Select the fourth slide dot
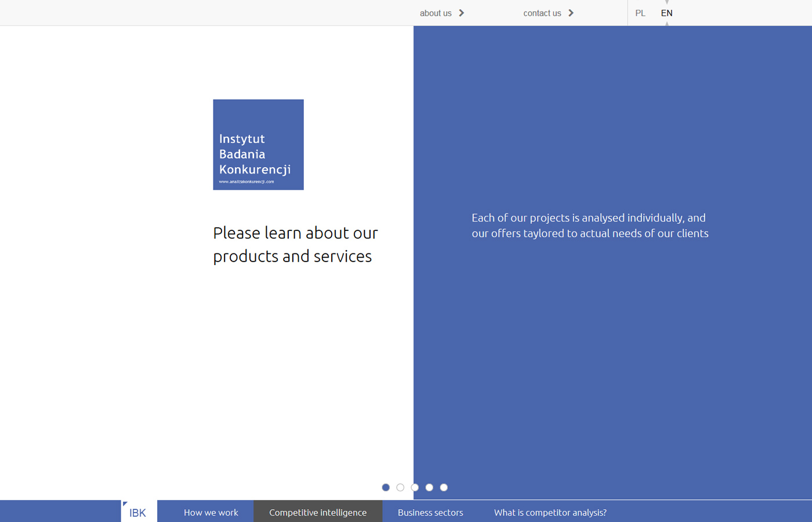812x522 pixels. [429, 487]
